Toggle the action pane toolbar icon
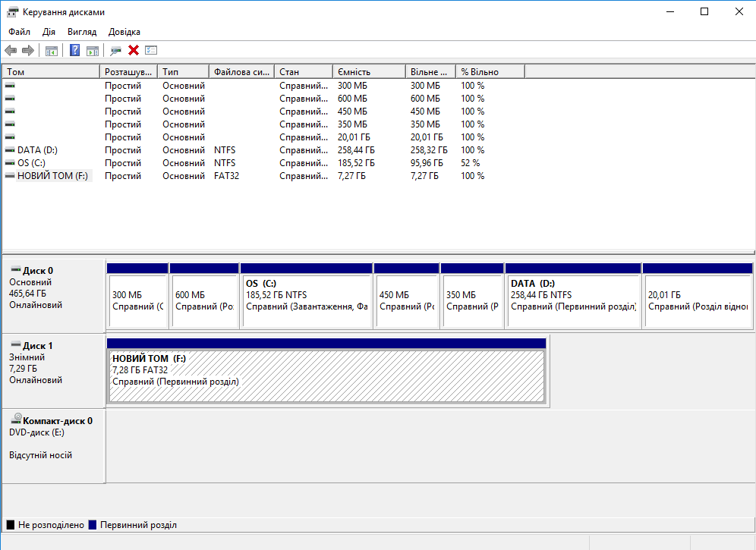 93,50
